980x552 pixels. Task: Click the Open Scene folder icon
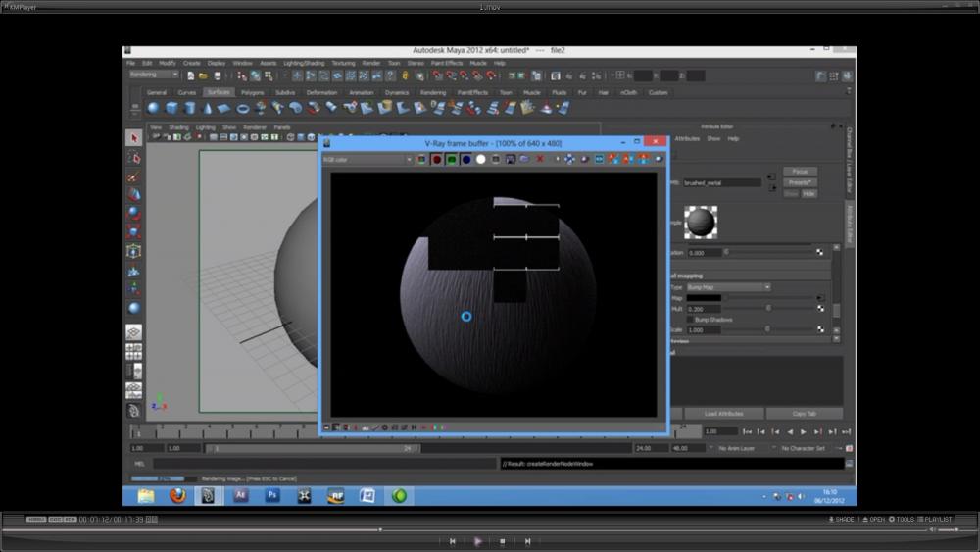click(x=203, y=75)
